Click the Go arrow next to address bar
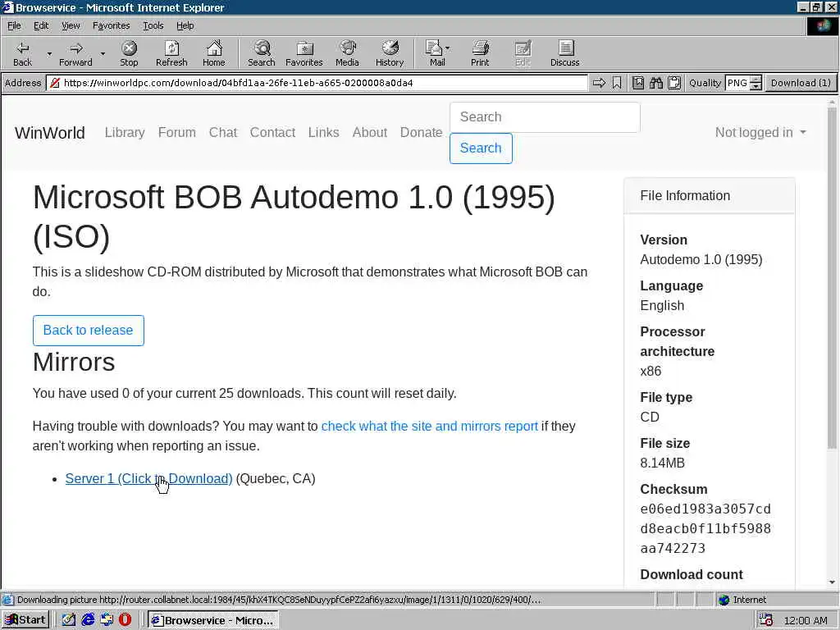Image resolution: width=840 pixels, height=630 pixels. click(x=600, y=83)
